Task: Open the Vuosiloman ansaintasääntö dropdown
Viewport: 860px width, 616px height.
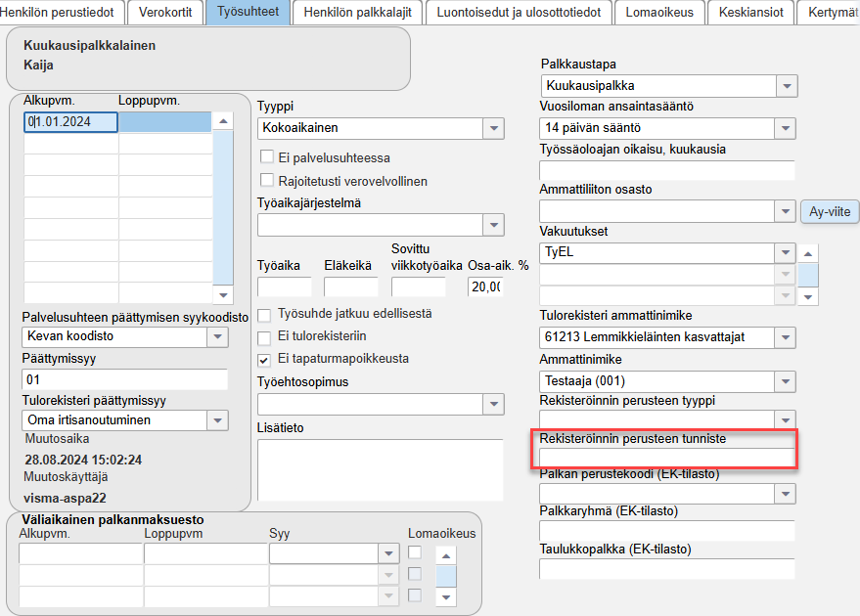Action: pos(786,128)
